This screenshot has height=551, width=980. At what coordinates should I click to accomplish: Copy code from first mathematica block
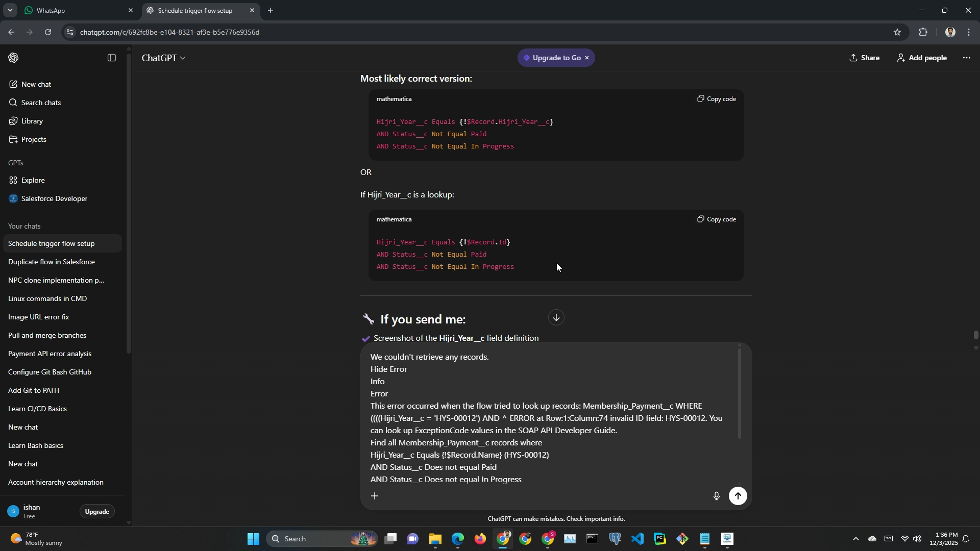717,99
